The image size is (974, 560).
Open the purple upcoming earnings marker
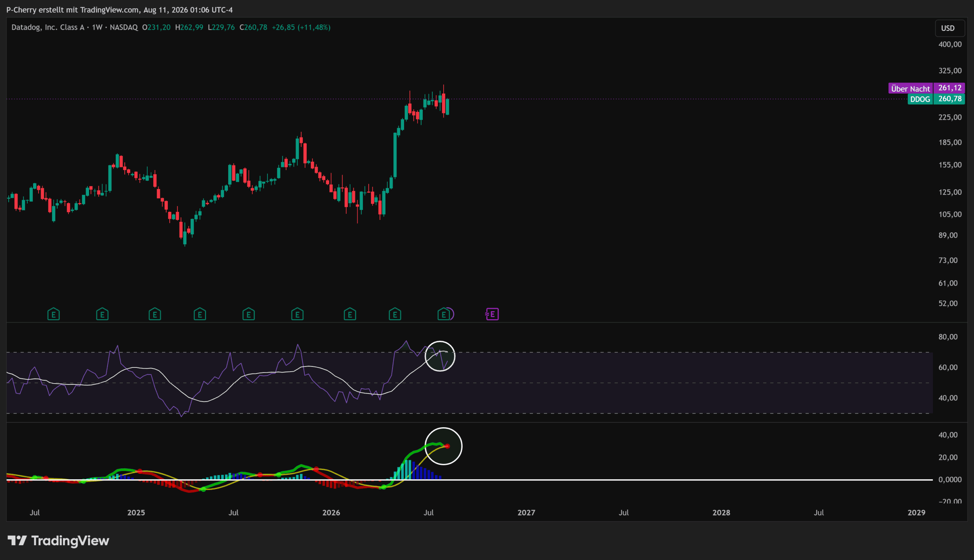[492, 314]
